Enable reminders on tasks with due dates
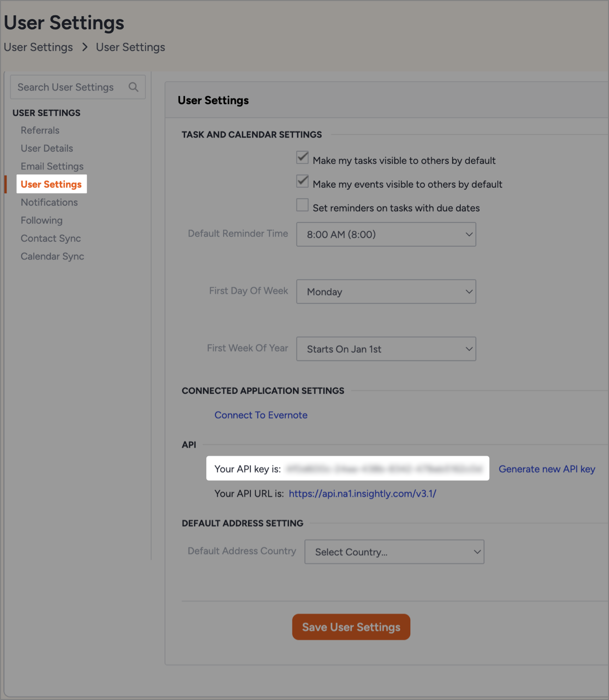This screenshot has width=609, height=700. point(302,205)
